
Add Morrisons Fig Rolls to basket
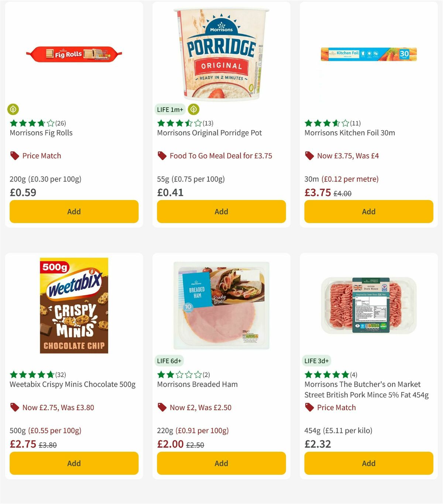click(x=74, y=211)
